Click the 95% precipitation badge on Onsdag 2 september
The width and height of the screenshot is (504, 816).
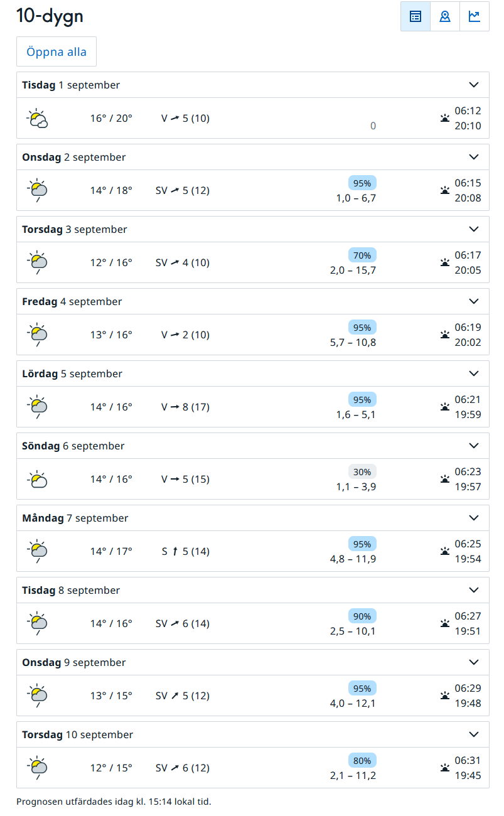coord(362,183)
